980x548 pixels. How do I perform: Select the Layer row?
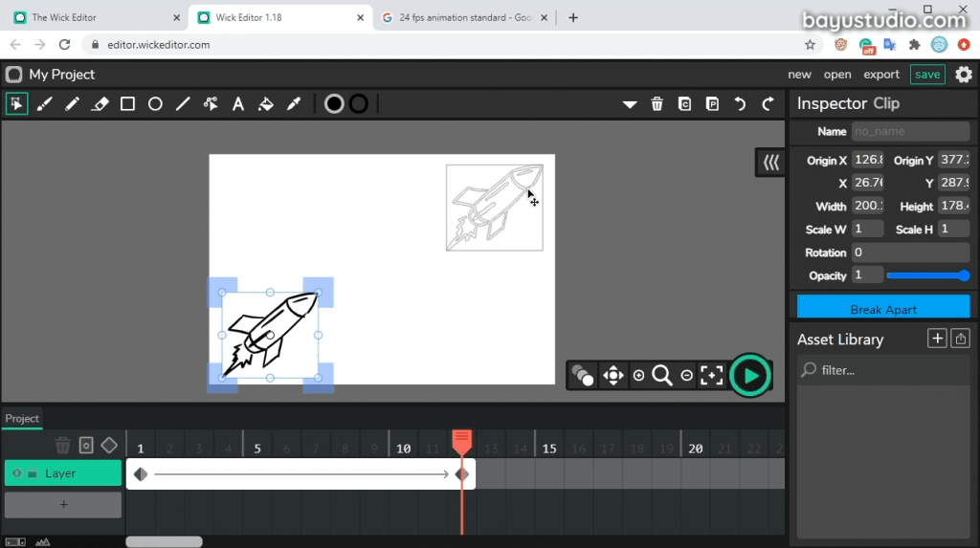click(63, 473)
